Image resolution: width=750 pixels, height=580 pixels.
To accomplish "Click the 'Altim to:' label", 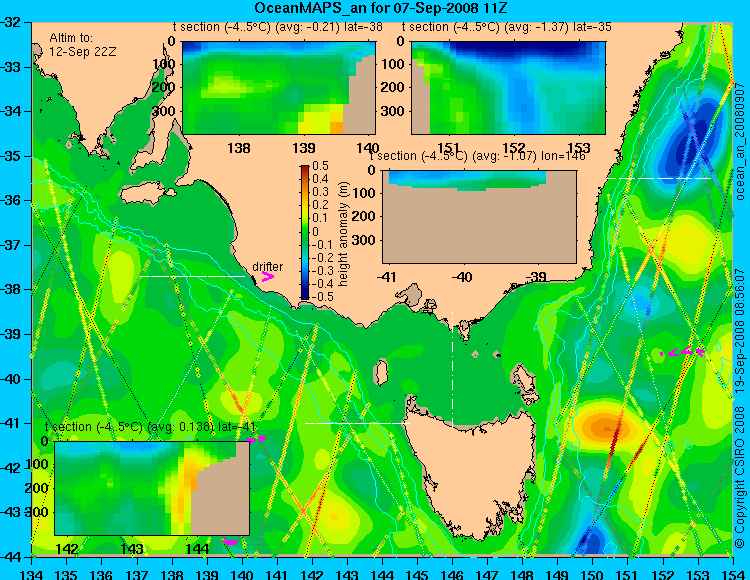I will coord(71,38).
